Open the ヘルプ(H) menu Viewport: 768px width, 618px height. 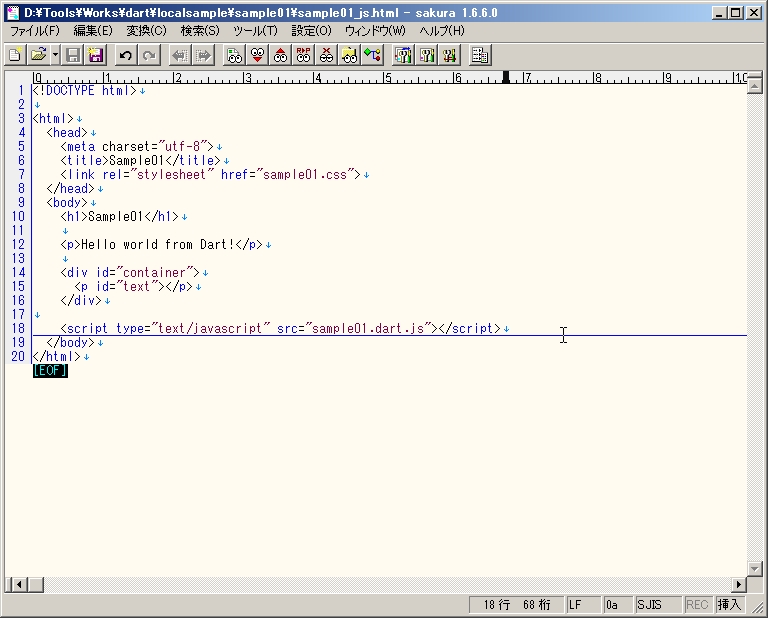[x=442, y=31]
